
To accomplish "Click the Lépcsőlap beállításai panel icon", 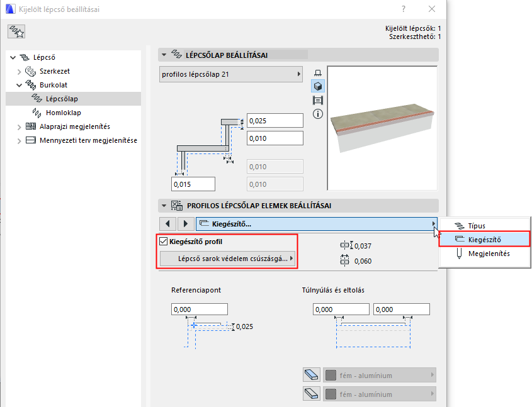I will click(x=176, y=54).
